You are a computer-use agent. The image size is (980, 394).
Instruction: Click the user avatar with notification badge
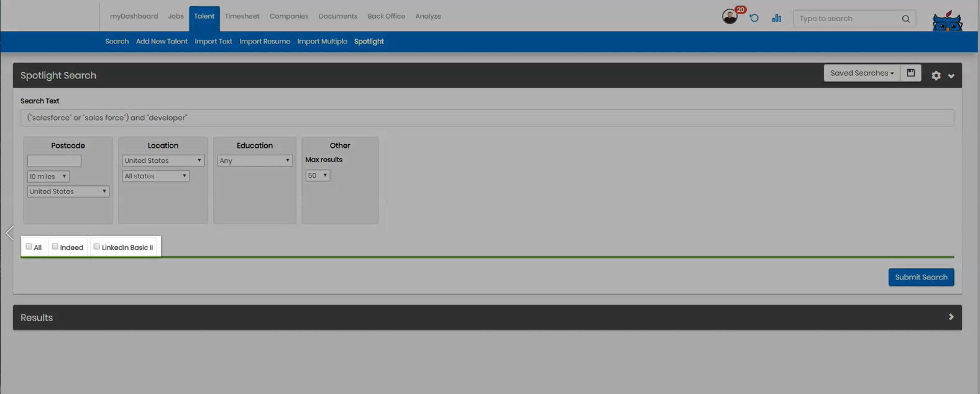730,17
